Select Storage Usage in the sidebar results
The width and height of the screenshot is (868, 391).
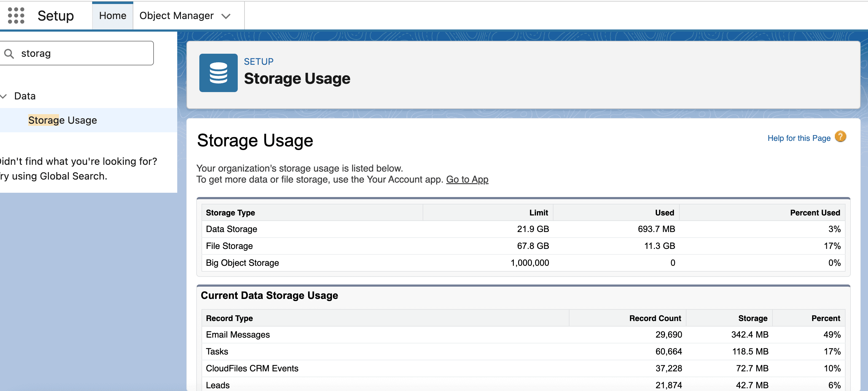coord(62,120)
